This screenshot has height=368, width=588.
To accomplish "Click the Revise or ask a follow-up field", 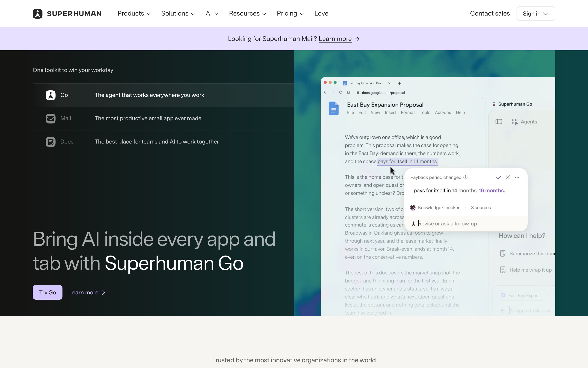I will (466, 223).
